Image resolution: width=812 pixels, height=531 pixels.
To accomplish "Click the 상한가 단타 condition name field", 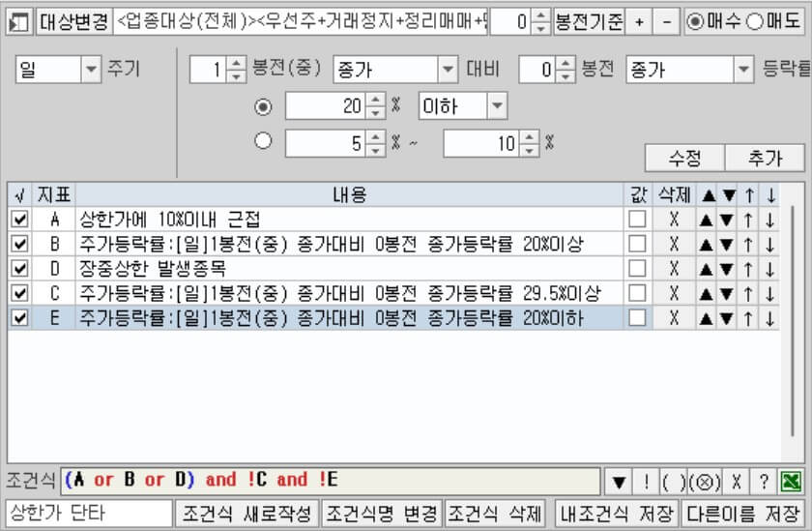I will click(x=89, y=514).
